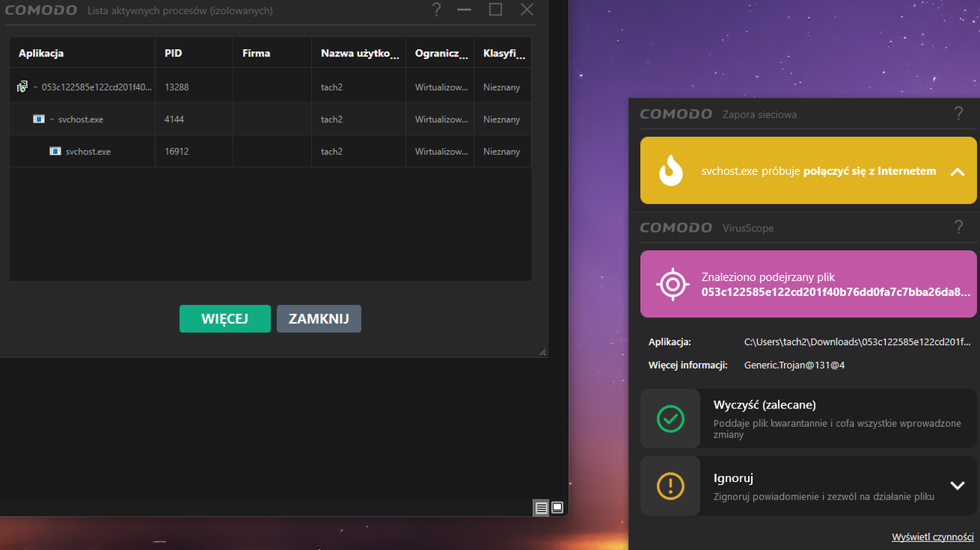
Task: Close the active processes window
Action: (527, 9)
